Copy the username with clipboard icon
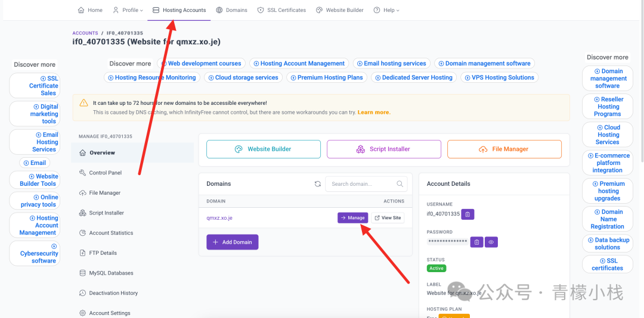This screenshot has width=644, height=318. click(468, 214)
